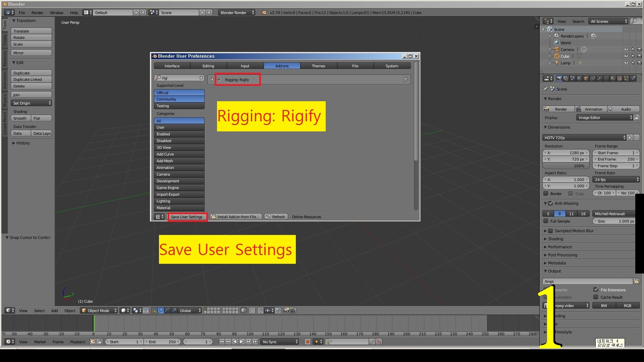Viewport: 644px width, 362px height.
Task: Toggle Lamp renderability camera in outliner
Action: tap(639, 63)
